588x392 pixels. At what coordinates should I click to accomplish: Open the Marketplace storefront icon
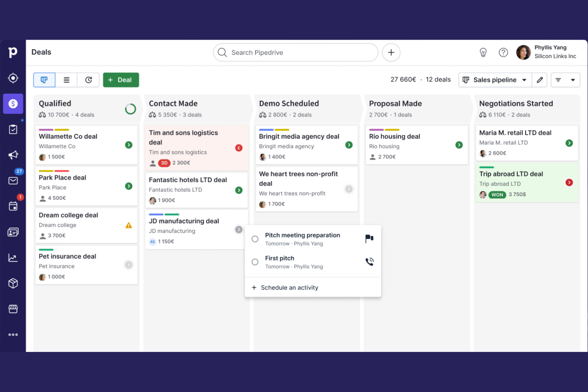[x=13, y=309]
